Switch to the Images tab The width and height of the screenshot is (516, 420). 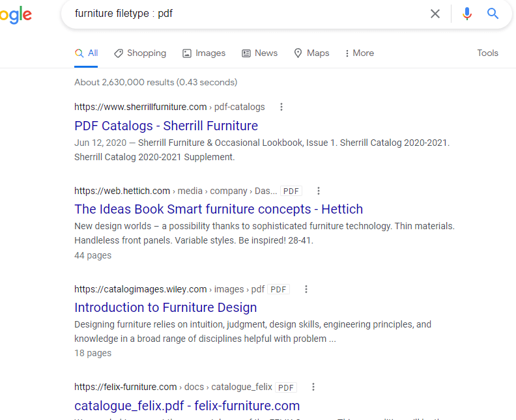(204, 53)
